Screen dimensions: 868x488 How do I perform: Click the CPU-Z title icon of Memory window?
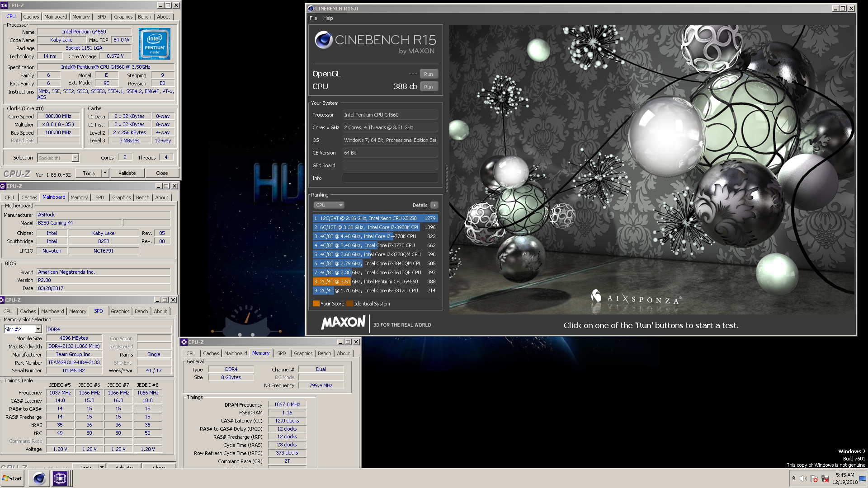(x=184, y=342)
